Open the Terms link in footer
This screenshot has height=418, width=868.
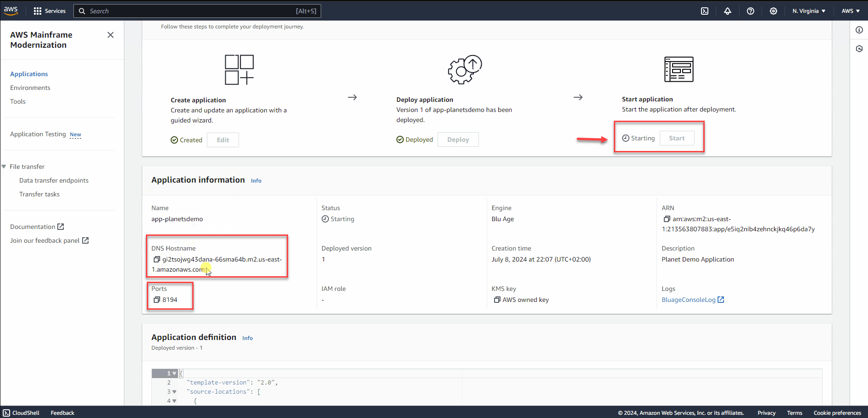pyautogui.click(x=795, y=413)
